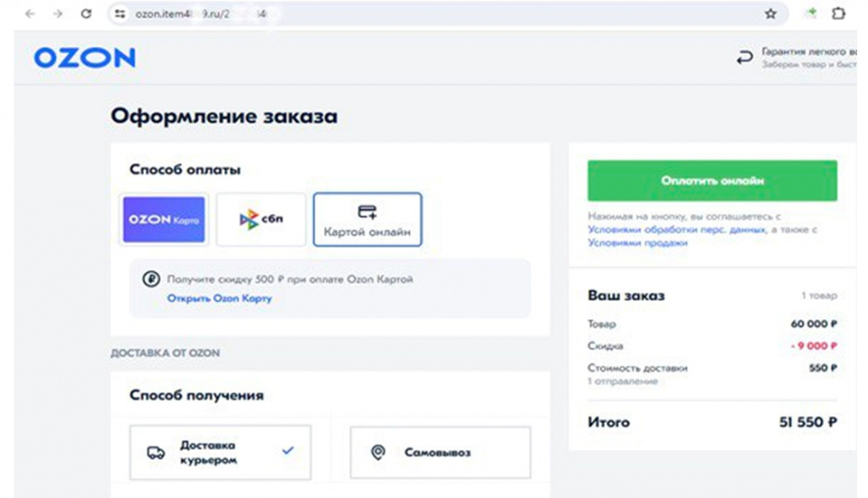Click the card-plus icon in Картой онлайн

(x=367, y=211)
